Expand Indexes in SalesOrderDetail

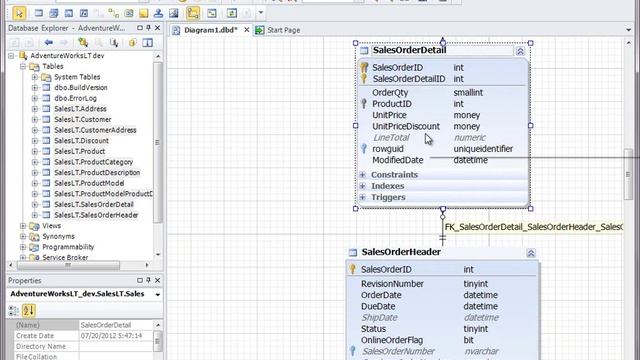(x=362, y=186)
